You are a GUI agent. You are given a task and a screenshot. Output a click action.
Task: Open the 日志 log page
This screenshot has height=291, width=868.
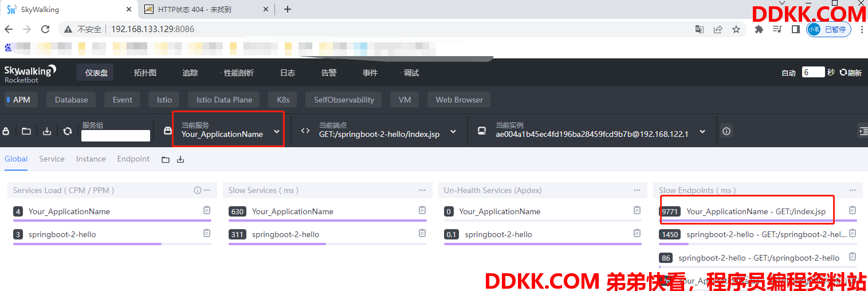[x=288, y=73]
